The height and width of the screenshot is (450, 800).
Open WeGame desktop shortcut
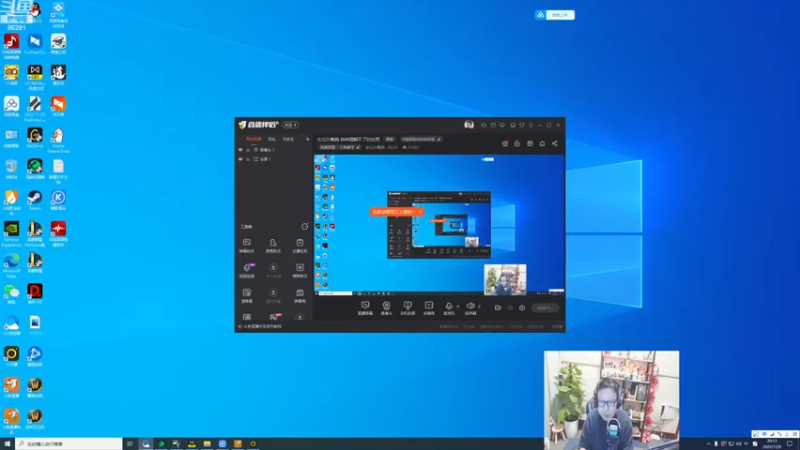[35, 137]
